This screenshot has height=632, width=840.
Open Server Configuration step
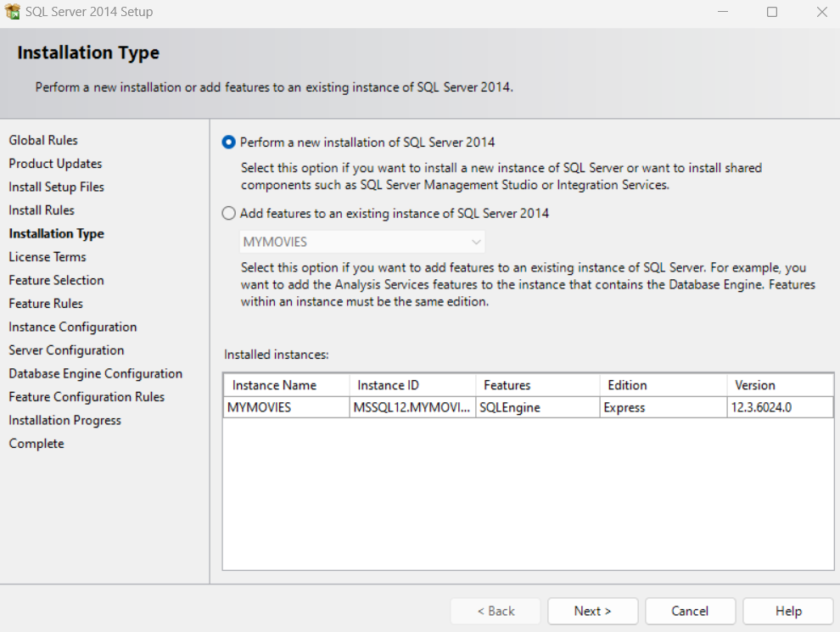click(x=66, y=350)
